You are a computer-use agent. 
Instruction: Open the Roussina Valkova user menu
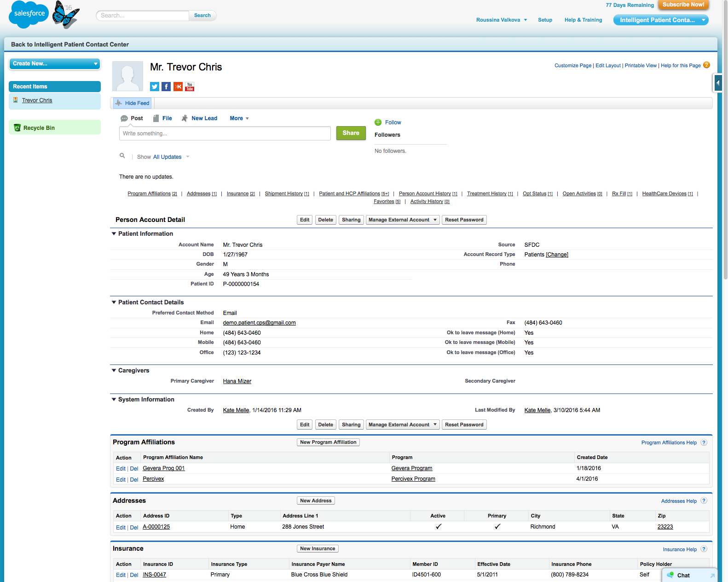coord(502,20)
